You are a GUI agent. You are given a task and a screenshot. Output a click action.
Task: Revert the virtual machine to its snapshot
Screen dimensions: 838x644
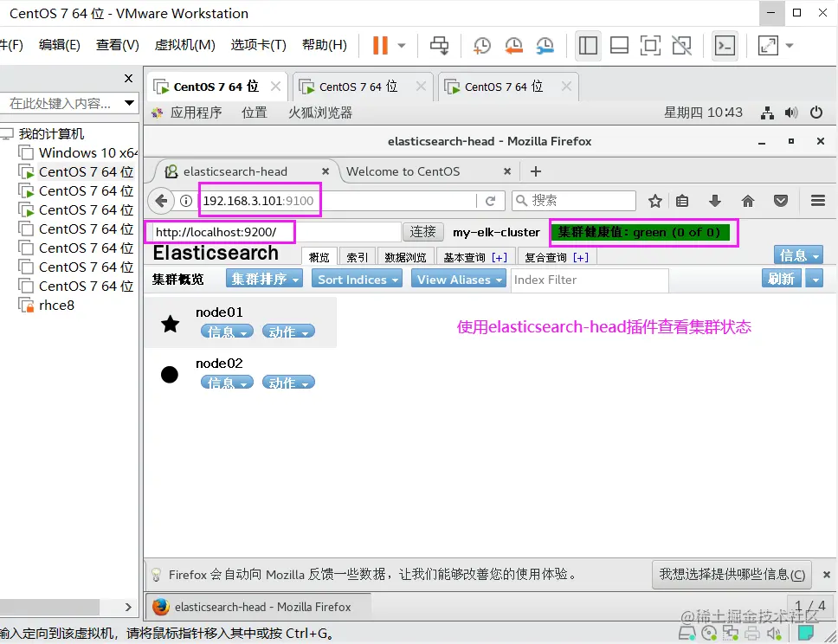pyautogui.click(x=513, y=45)
